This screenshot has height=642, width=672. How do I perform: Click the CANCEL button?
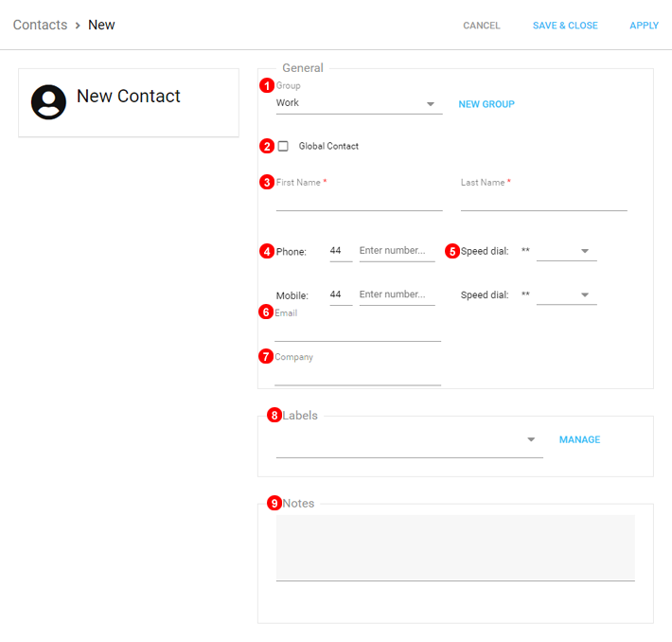coord(482,26)
